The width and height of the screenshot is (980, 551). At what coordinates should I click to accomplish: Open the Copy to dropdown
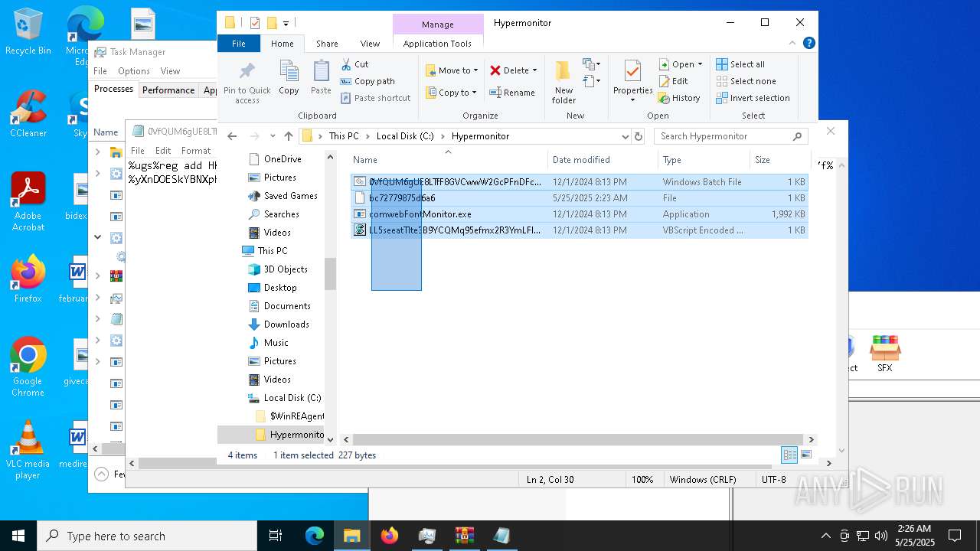[451, 93]
